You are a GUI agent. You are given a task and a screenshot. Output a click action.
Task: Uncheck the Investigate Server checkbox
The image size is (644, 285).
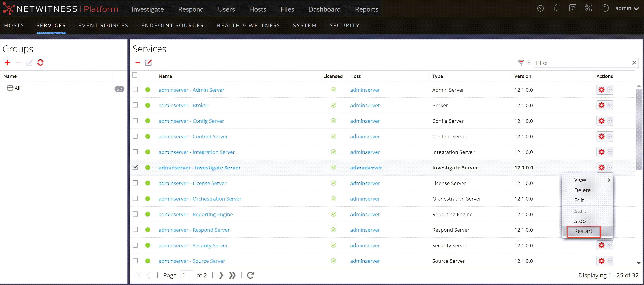(135, 167)
